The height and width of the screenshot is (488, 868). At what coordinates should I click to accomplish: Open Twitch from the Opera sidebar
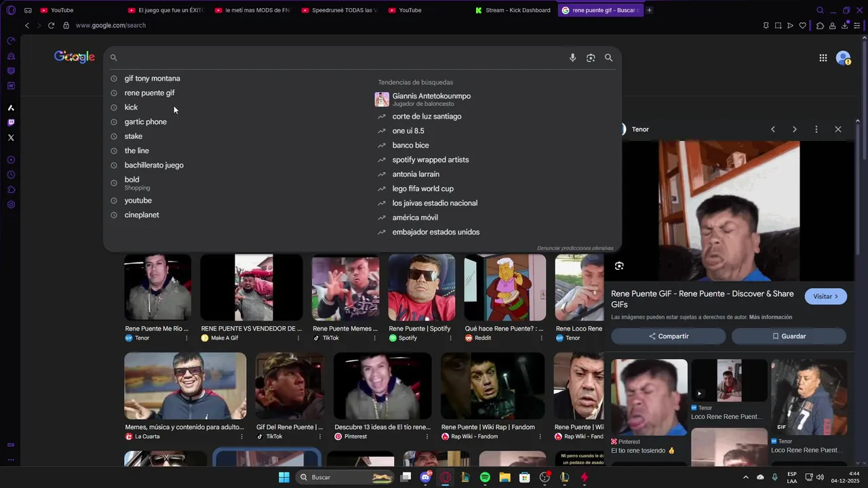tap(11, 123)
